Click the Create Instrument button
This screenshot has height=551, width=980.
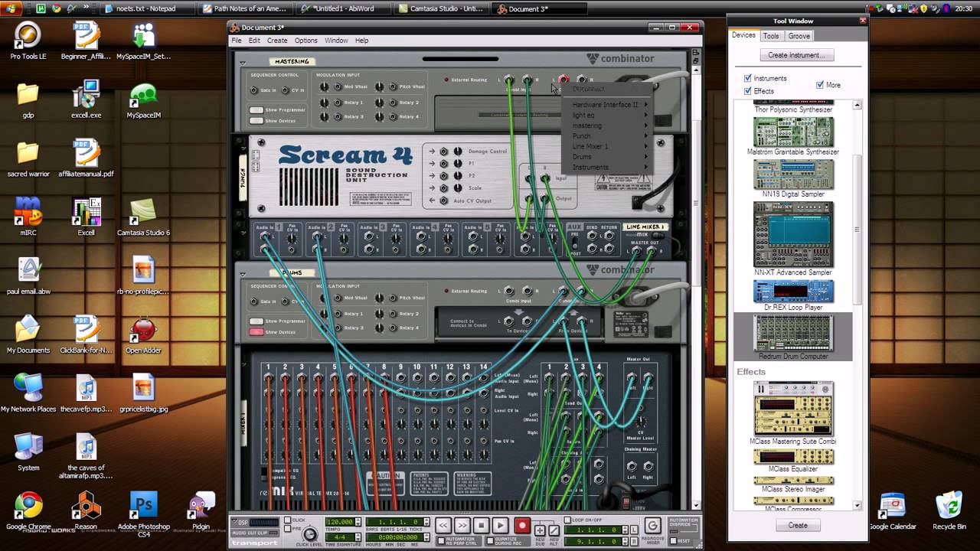[x=797, y=55]
